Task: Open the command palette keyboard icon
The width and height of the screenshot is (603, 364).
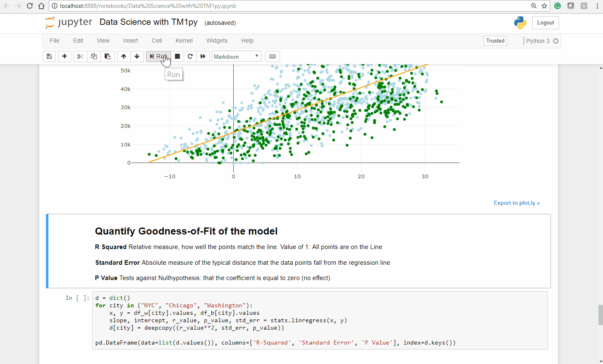Action: pos(273,56)
